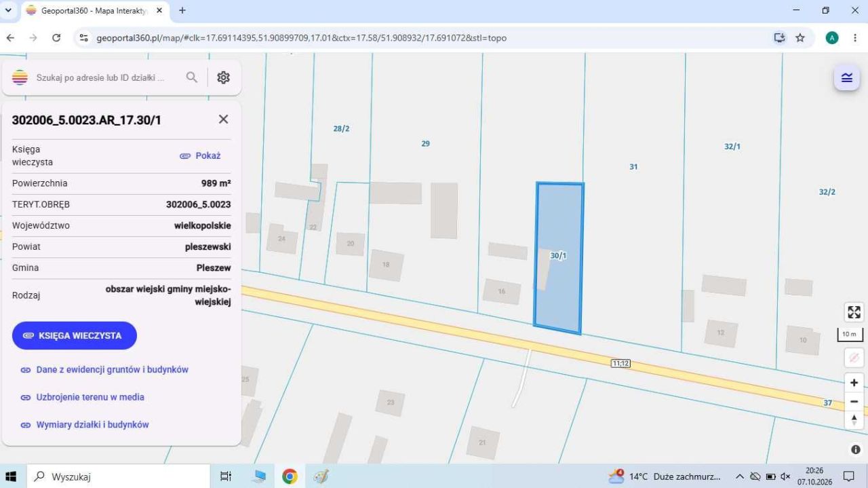Expand the tab search dropdown arrow
The image size is (868, 488).
pos(8,10)
